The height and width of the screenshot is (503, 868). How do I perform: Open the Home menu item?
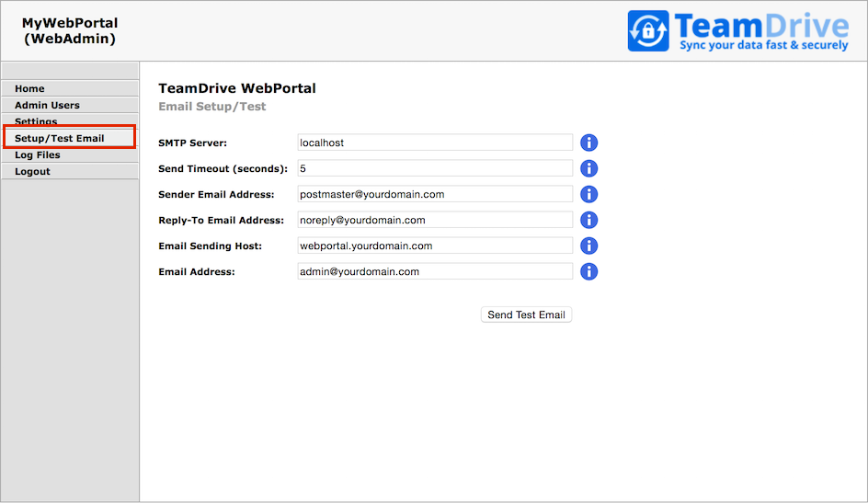click(70, 88)
